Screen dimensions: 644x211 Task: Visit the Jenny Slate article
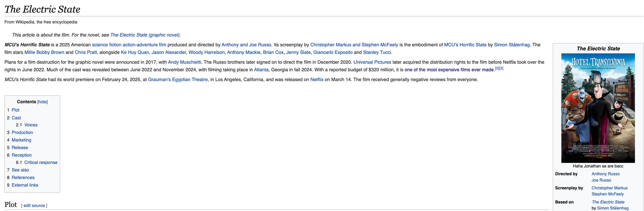298,52
